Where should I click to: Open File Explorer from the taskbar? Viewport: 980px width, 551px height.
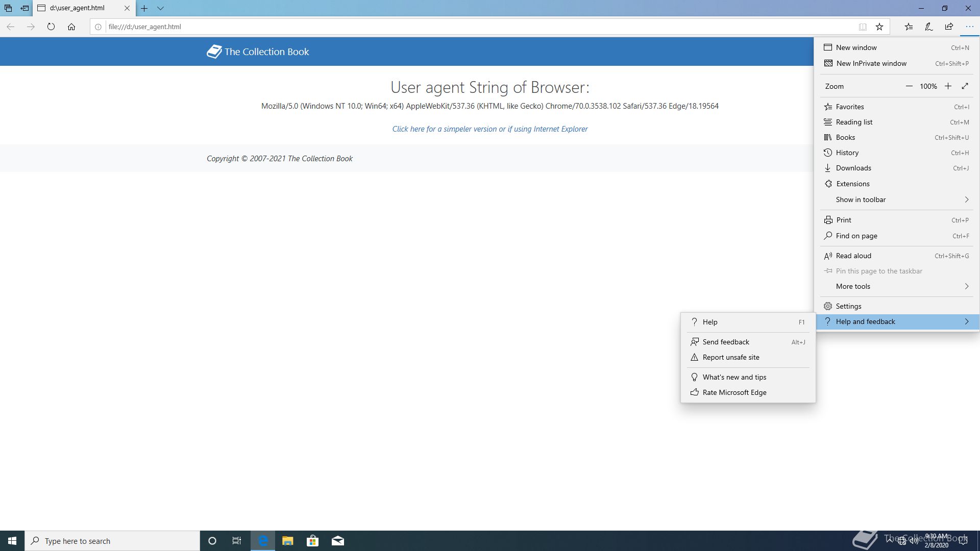point(287,541)
